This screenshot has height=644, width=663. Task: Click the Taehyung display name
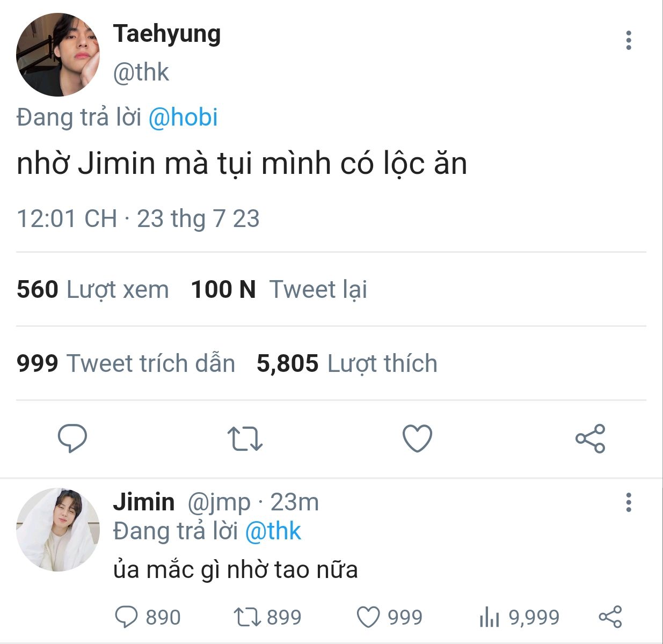pyautogui.click(x=167, y=34)
